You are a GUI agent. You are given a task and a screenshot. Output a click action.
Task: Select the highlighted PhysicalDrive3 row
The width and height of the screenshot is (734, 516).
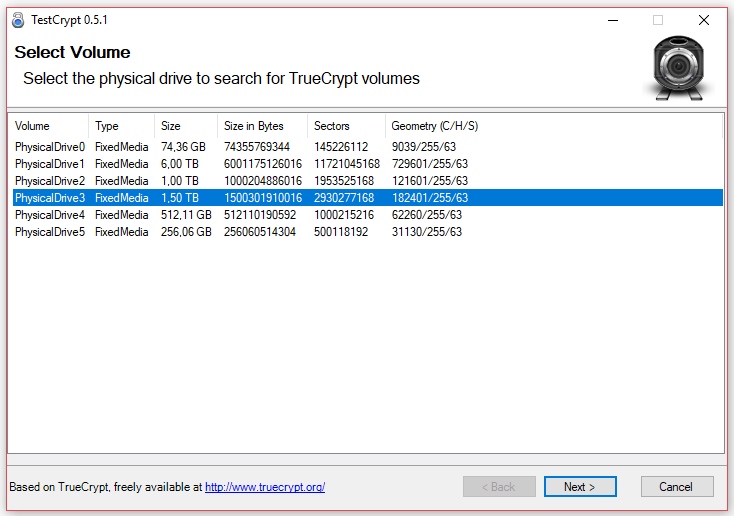(x=367, y=198)
